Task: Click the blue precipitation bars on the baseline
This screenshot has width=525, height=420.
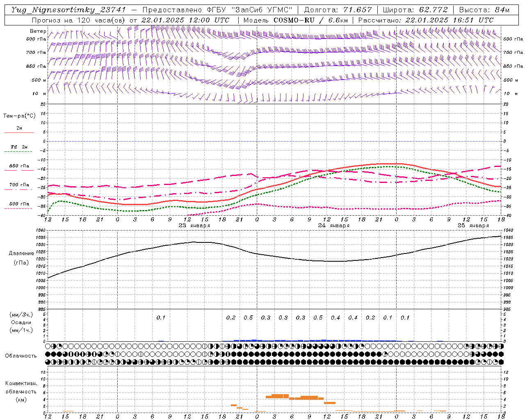Action: (315, 340)
